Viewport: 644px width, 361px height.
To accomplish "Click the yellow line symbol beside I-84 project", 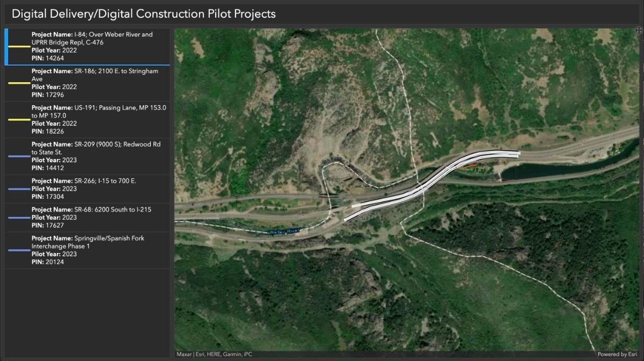I will (19, 47).
